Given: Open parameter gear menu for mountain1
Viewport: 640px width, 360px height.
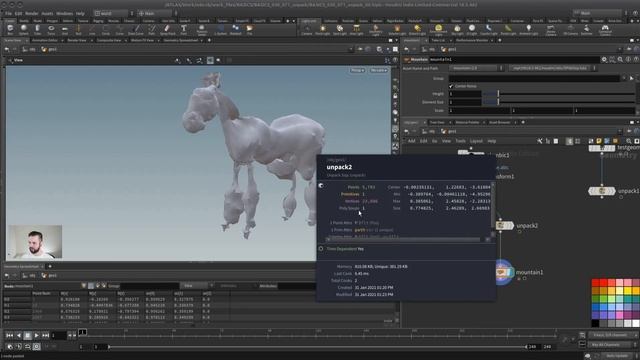Looking at the screenshot, I should [604, 60].
